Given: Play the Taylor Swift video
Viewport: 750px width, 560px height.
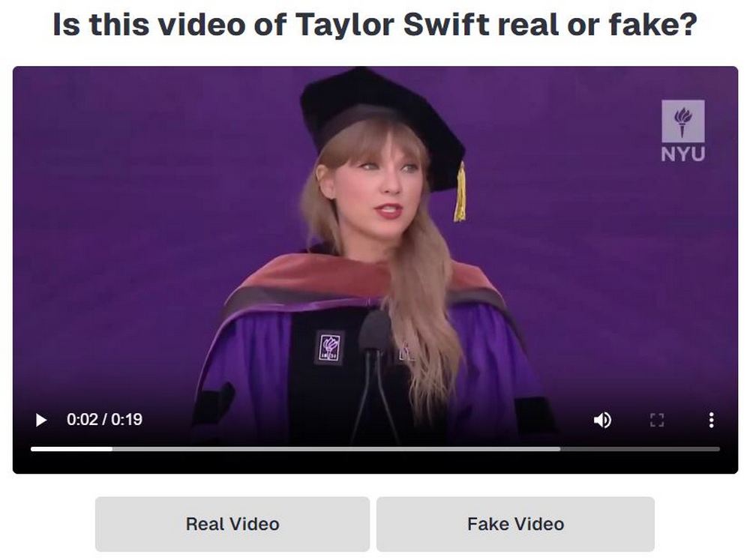Looking at the screenshot, I should (x=41, y=420).
